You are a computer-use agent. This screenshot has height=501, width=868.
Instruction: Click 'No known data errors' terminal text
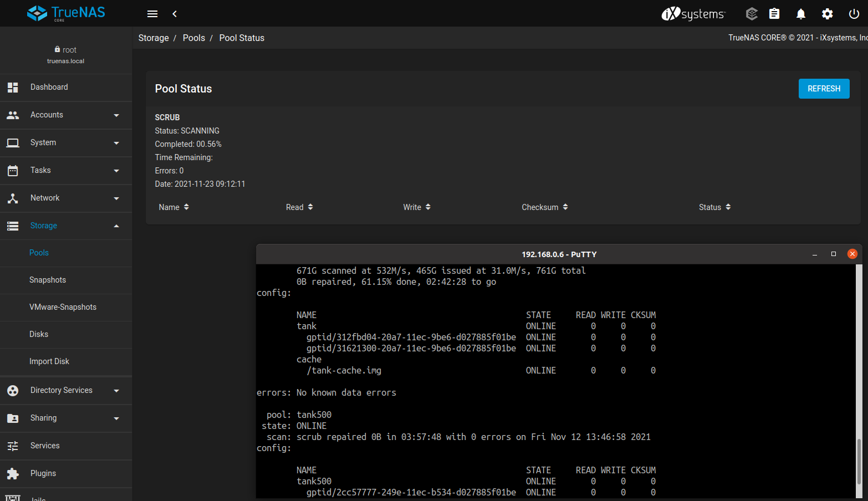[346, 393]
